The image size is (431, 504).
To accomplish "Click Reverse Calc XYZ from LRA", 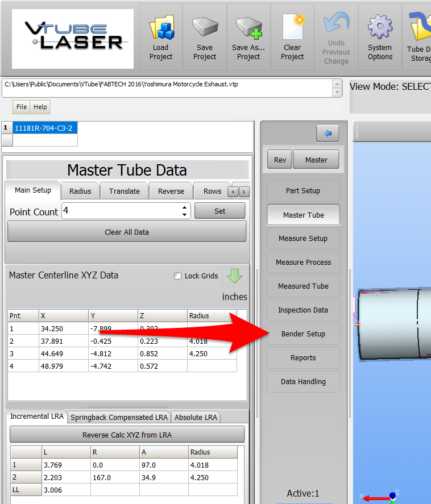I will 127,435.
